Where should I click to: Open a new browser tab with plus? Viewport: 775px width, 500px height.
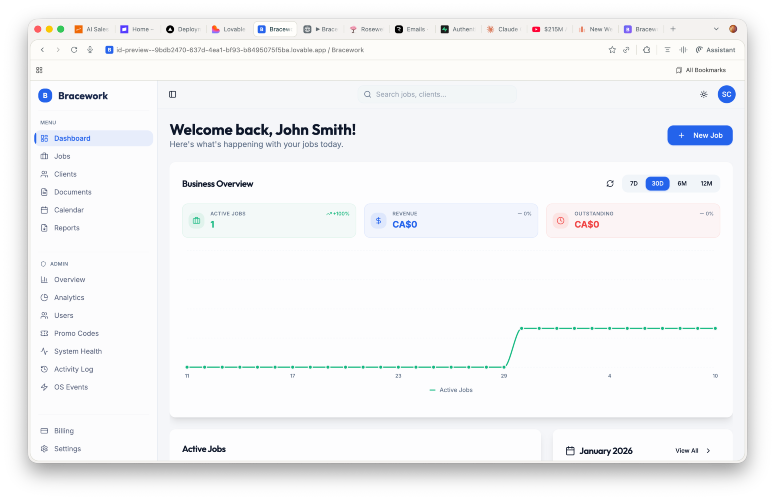click(673, 29)
